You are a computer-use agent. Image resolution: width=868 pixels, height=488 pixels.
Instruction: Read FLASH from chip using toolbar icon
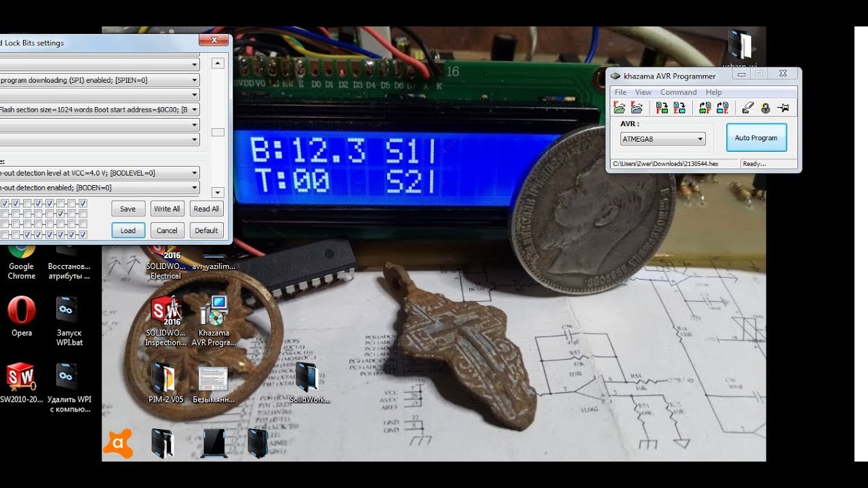[705, 108]
